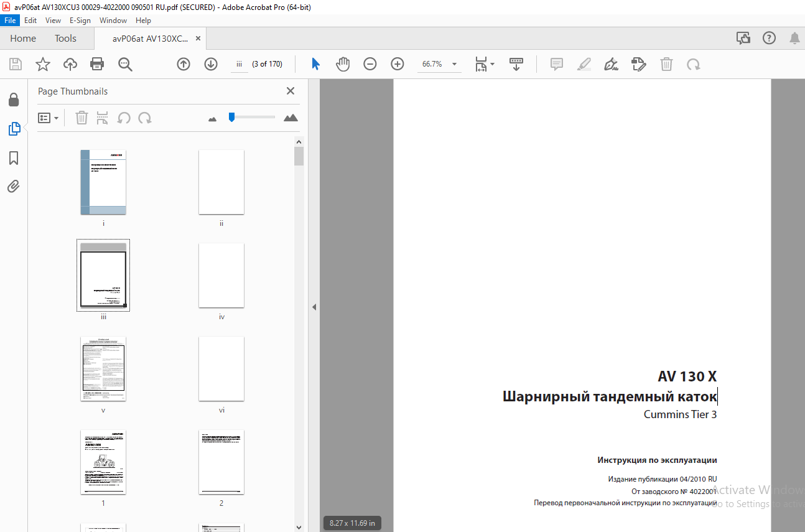Image resolution: width=805 pixels, height=532 pixels.
Task: Click the scrolling mode keyboard icon
Action: coord(516,64)
